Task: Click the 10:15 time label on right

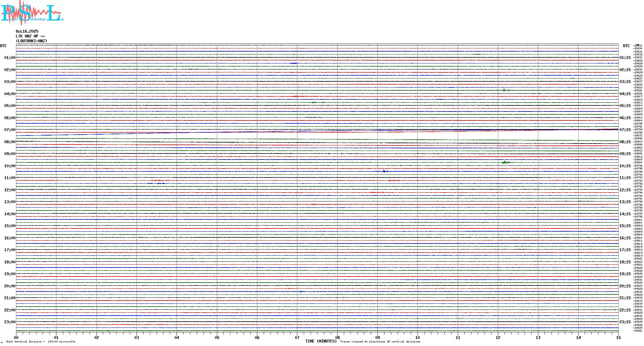Action: tap(625, 166)
